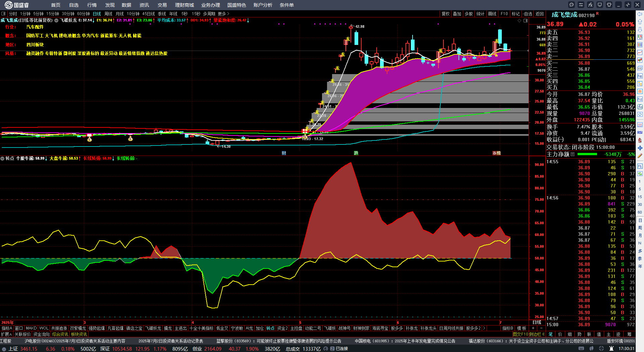Select the MAKD indicator tab
Viewport: 644px width, 352px height.
point(31,328)
